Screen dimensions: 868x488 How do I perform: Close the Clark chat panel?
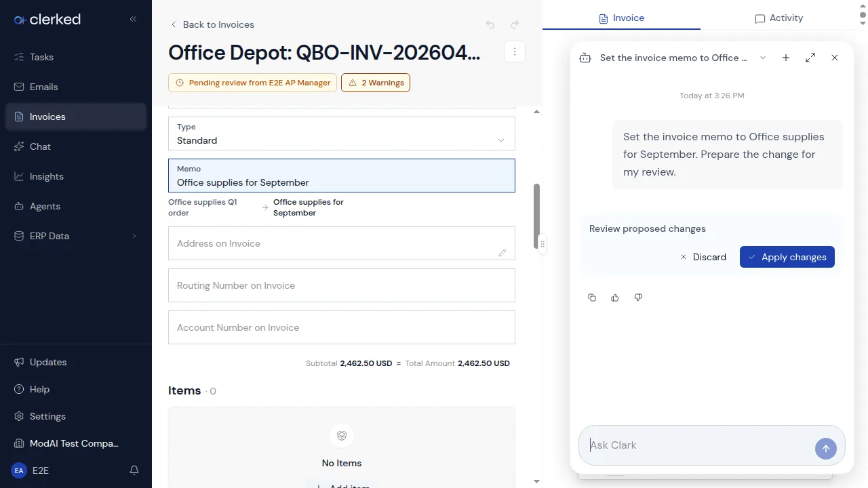pos(835,58)
